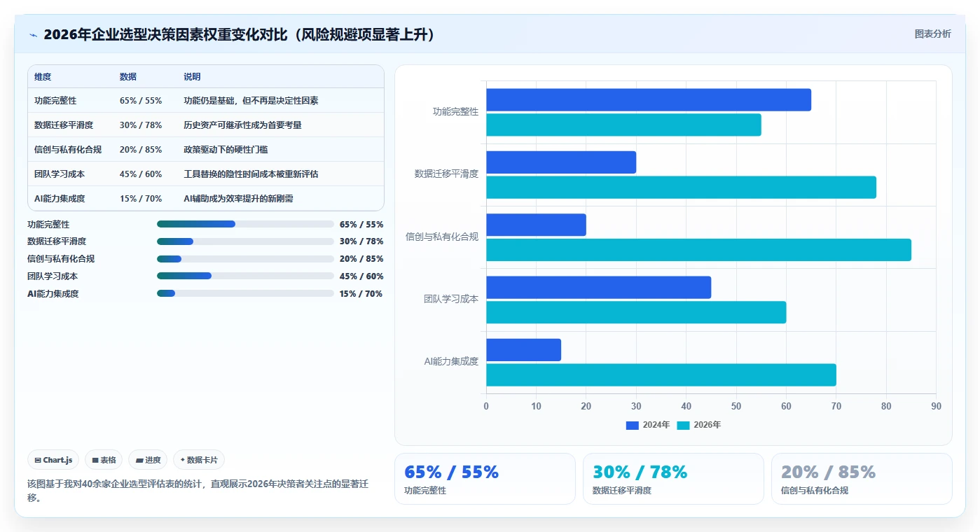
Task: Toggle the 2024年 legend item
Action: 648,425
